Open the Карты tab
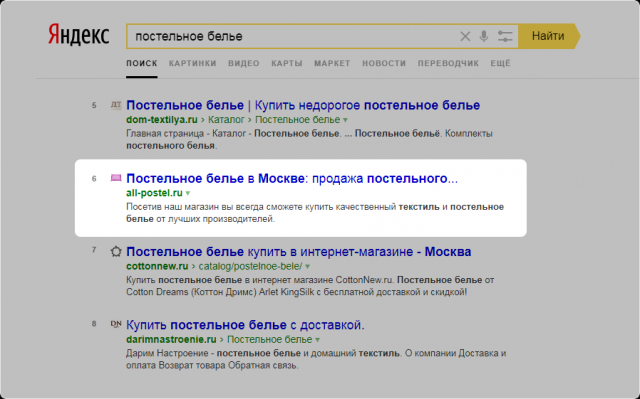This screenshot has width=640, height=399. click(287, 63)
